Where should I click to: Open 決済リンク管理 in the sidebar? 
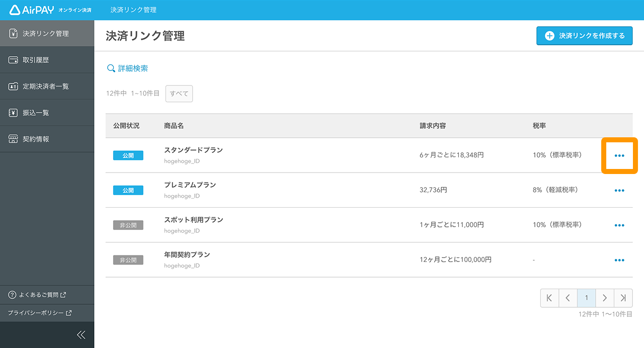46,34
